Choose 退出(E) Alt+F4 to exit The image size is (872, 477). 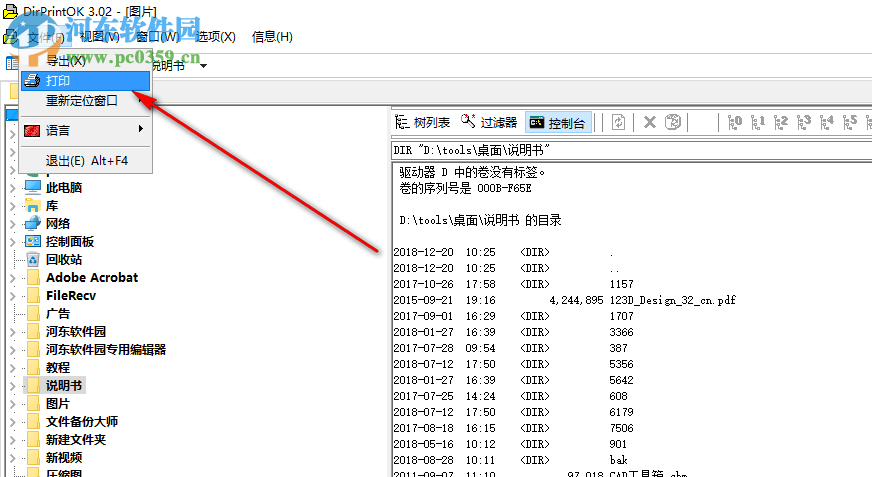coord(86,161)
